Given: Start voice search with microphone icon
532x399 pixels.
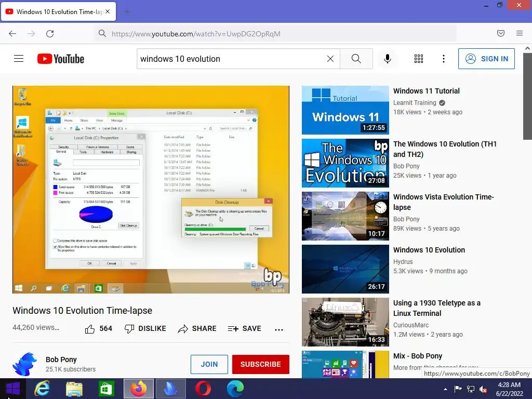Looking at the screenshot, I should click(x=388, y=59).
